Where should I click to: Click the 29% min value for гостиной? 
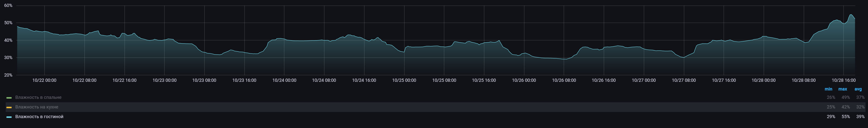click(831, 117)
